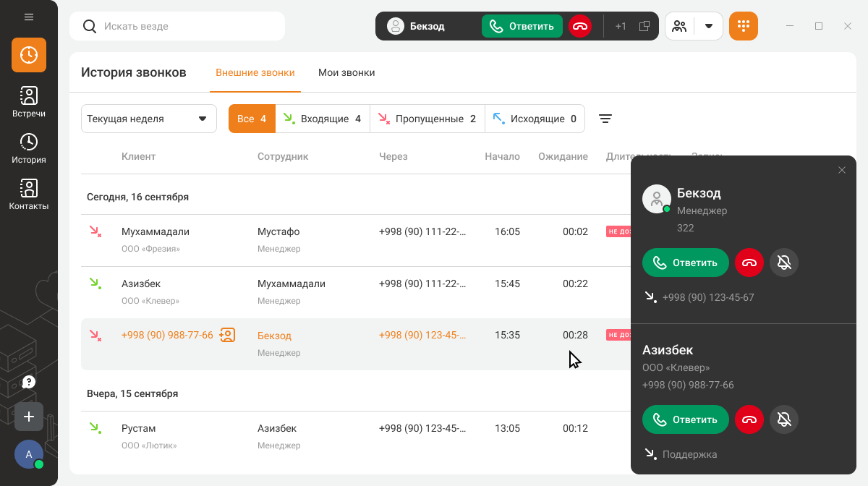Screen dimensions: 868x486
Task: Go to Контакты in the sidebar
Action: [x=29, y=195]
